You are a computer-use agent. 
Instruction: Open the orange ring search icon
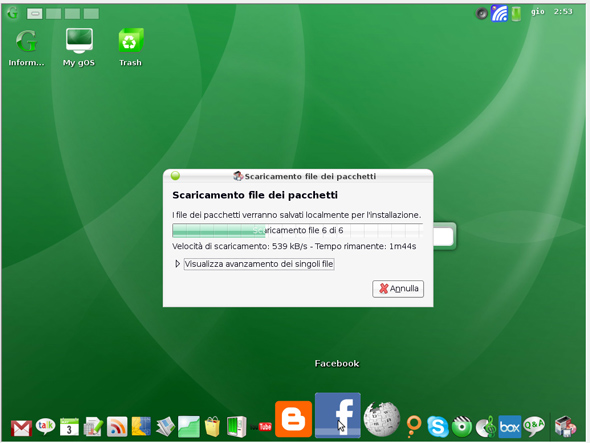414,427
